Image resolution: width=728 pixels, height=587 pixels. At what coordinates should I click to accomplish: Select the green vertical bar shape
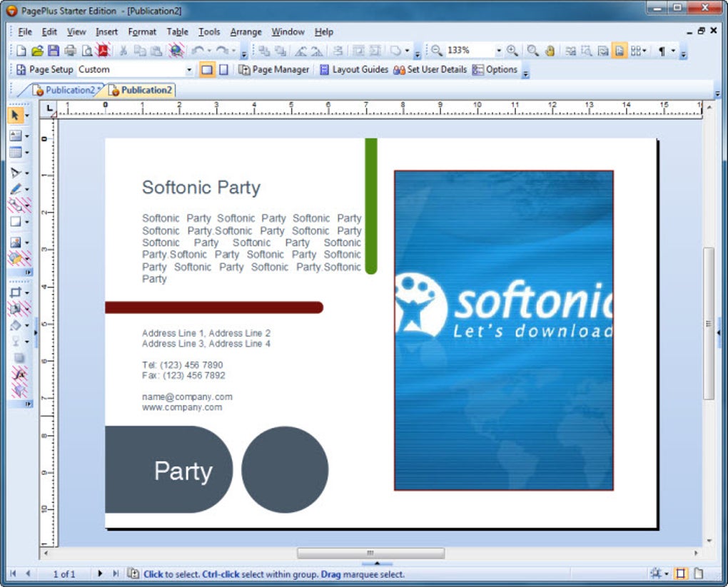(371, 206)
